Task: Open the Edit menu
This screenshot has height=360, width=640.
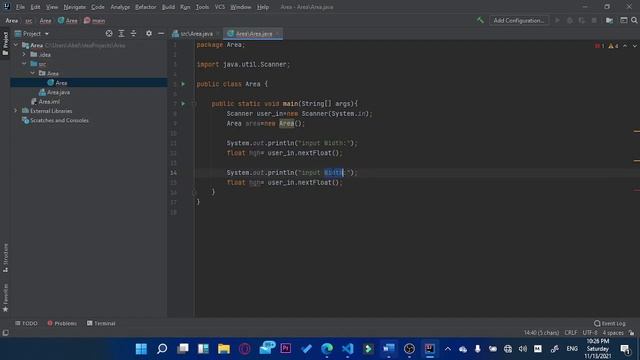Action: [36, 7]
